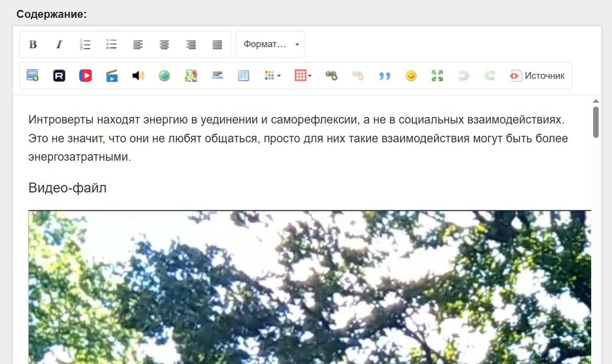Open the Формат dropdown

[270, 44]
